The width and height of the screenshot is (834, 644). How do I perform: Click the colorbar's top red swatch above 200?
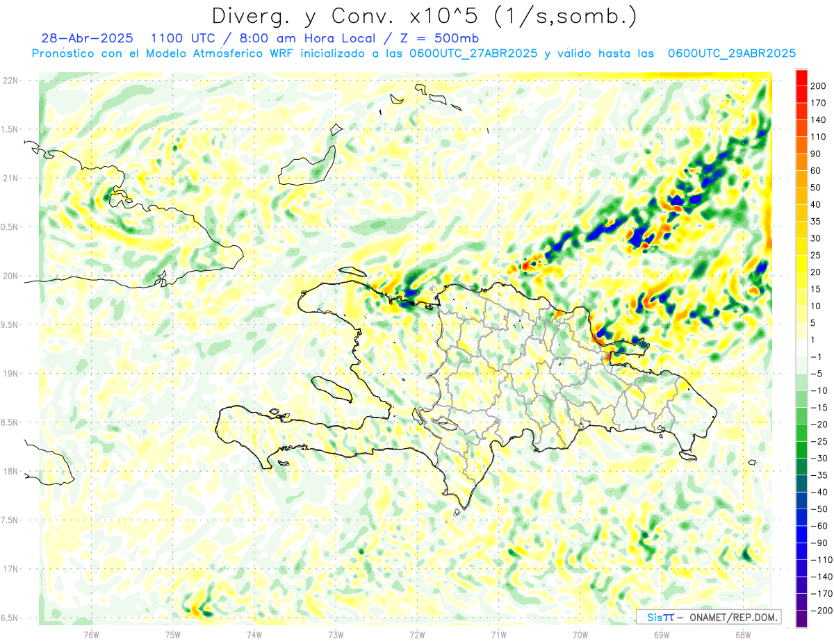pyautogui.click(x=801, y=77)
